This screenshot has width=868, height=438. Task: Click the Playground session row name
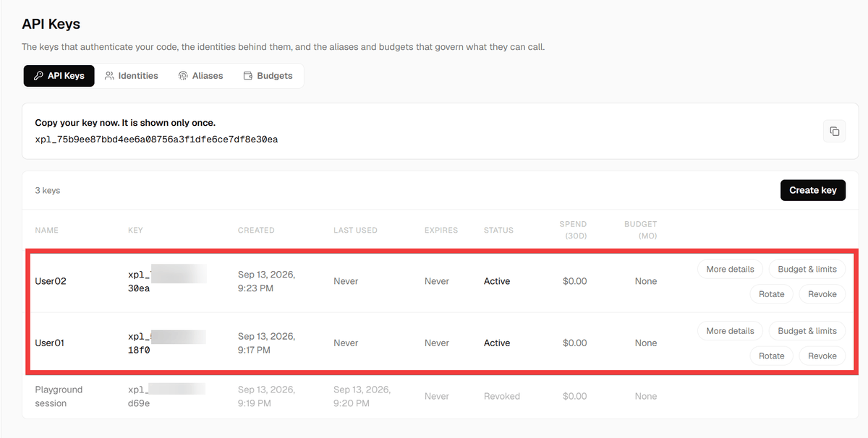click(59, 396)
